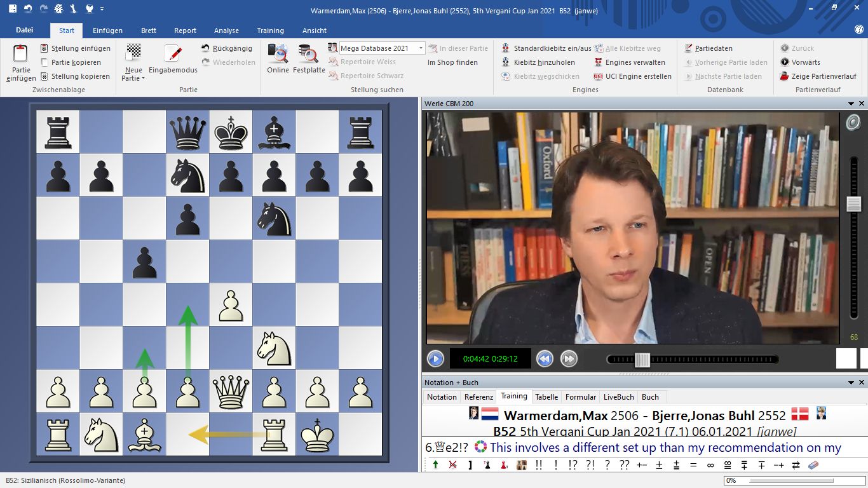
Task: Click the Festplatte search icon
Action: tap(309, 55)
